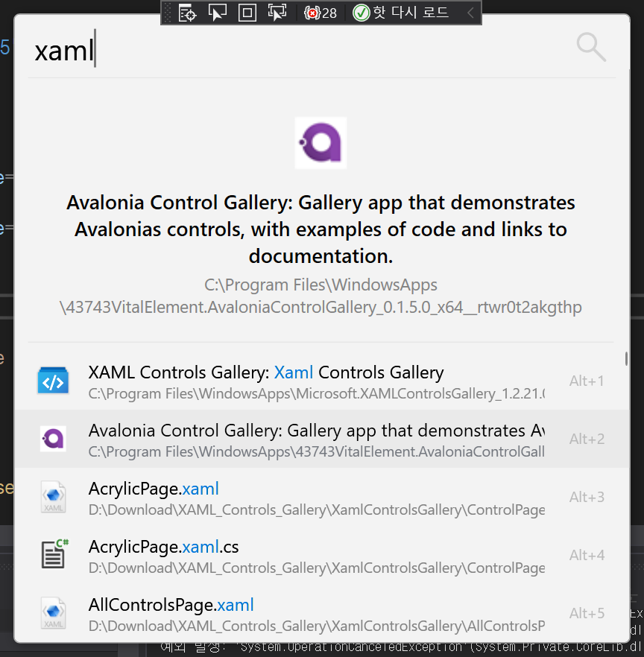Screen dimensions: 644x657
Task: Toggle the display layout adorners icon
Action: [x=247, y=13]
